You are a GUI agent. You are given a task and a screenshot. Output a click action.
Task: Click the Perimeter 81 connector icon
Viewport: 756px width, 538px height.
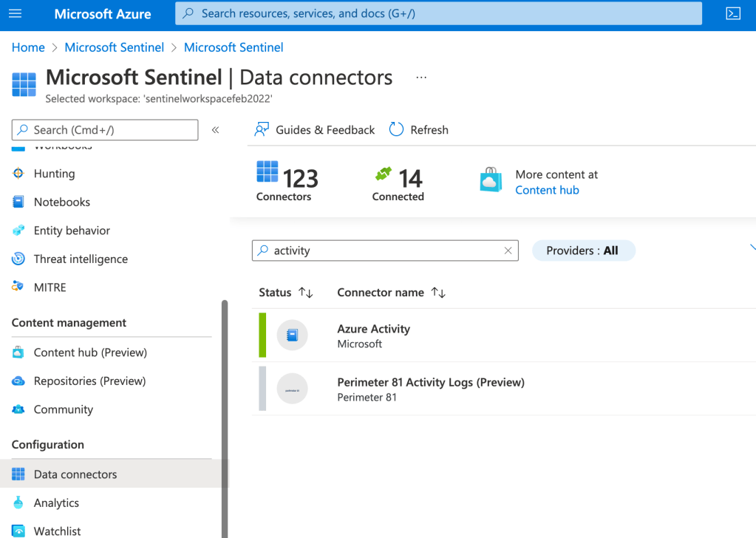pos(292,389)
